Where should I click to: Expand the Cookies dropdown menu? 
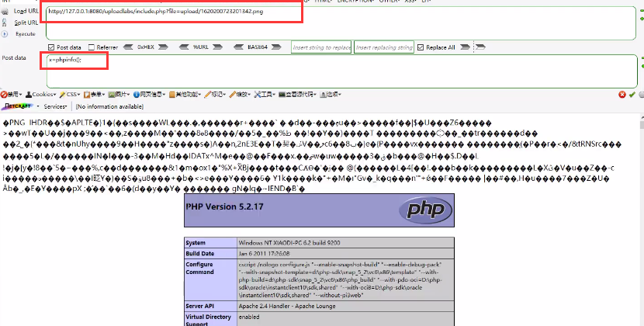point(42,95)
